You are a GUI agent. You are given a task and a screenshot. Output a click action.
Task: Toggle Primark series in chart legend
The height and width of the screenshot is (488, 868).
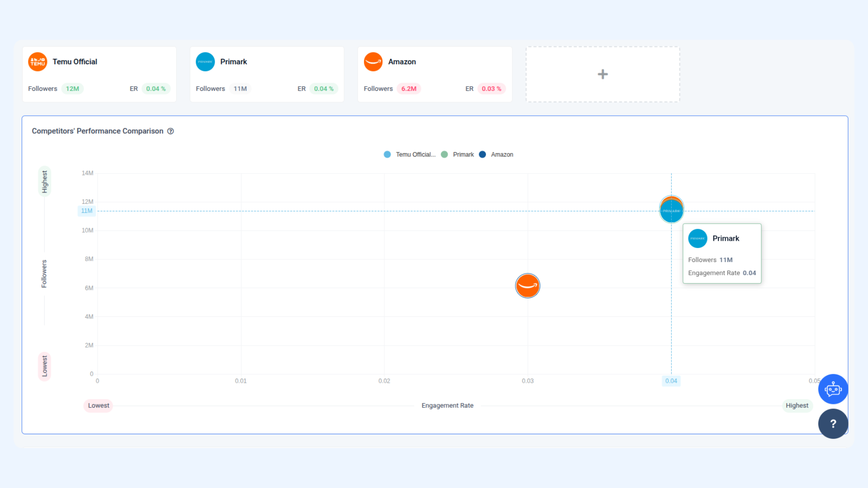[458, 155]
